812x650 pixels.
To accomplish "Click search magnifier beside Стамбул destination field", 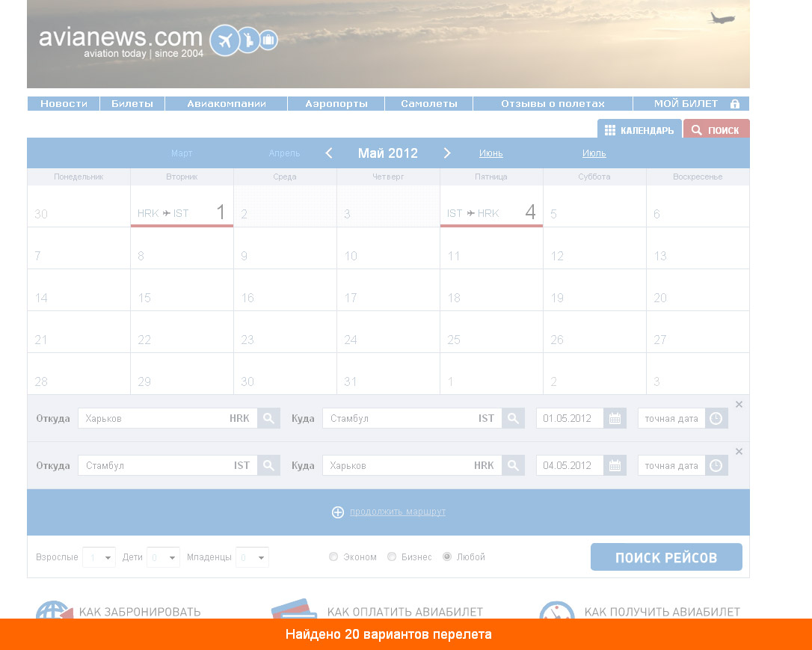I will pos(513,418).
